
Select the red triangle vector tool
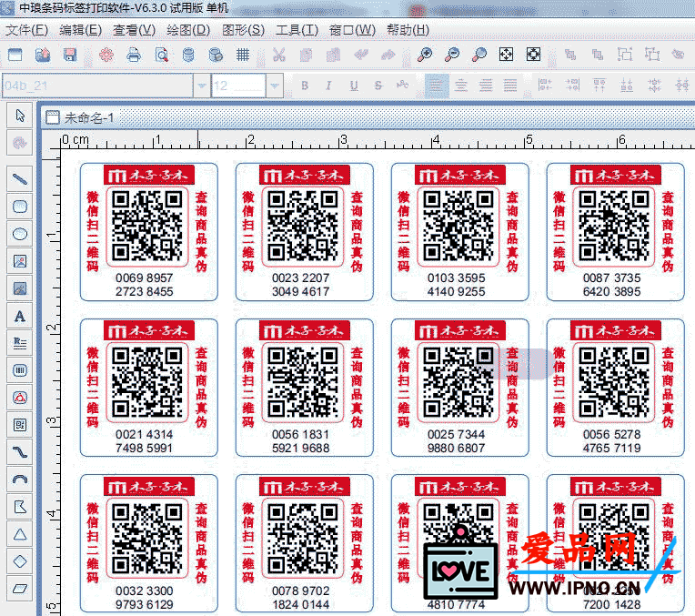click(x=20, y=398)
